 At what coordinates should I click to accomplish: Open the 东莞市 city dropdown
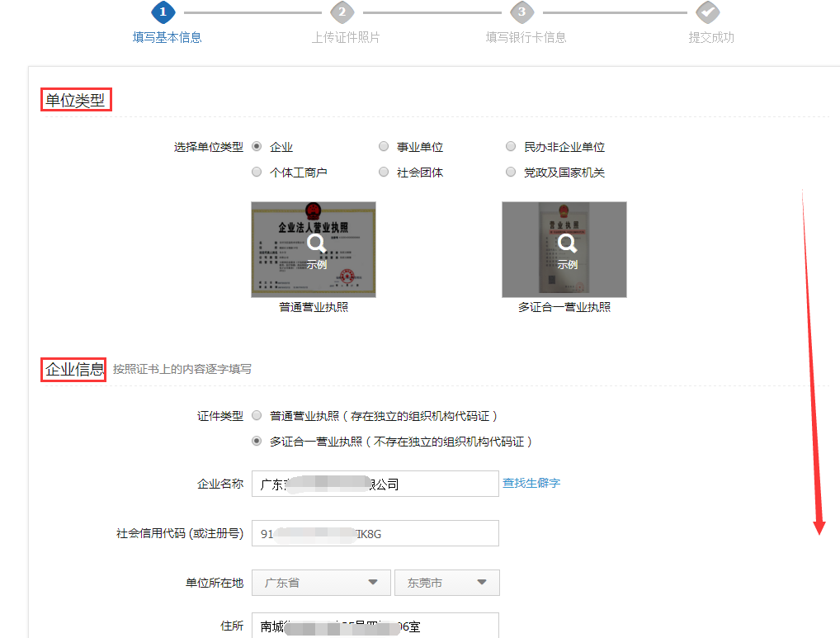point(446,583)
